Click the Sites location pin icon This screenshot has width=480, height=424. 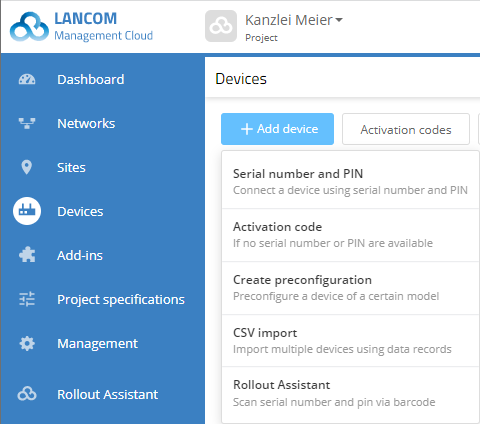[x=27, y=167]
